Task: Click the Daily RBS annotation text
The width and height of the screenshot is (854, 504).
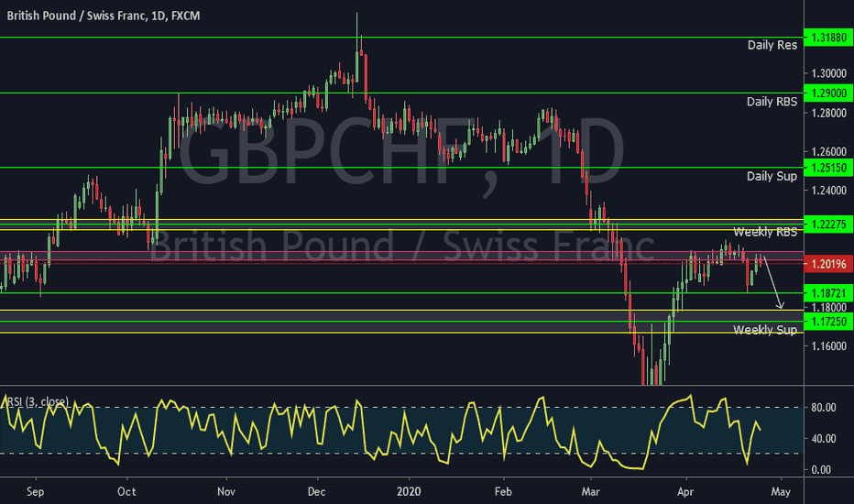Action: pos(772,102)
